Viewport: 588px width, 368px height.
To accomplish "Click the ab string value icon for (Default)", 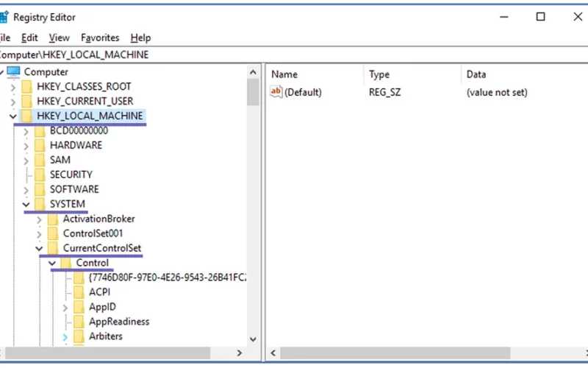I will tap(276, 91).
